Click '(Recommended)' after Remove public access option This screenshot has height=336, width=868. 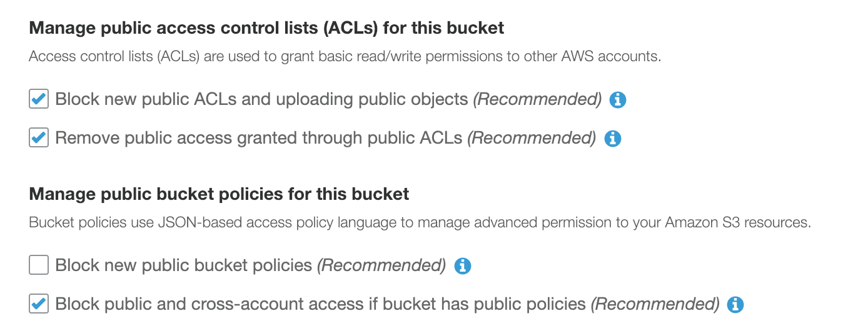point(532,138)
